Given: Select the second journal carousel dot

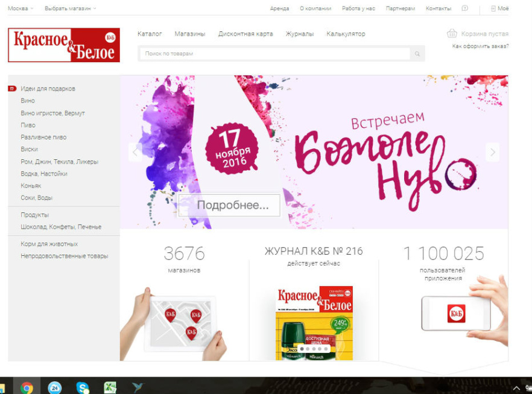Looking at the screenshot, I should (x=308, y=349).
